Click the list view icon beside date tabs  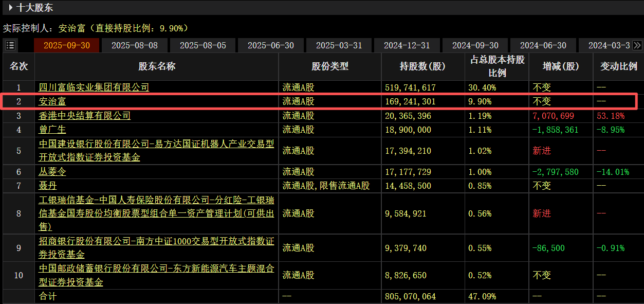(10, 45)
